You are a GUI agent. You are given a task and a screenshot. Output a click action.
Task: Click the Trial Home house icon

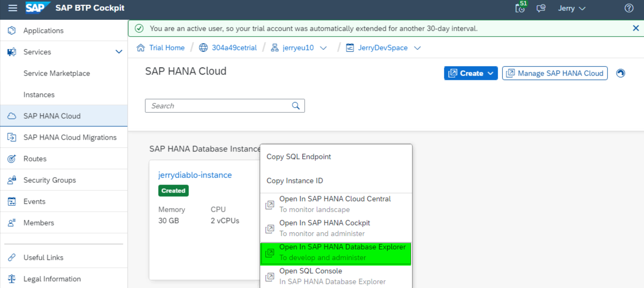click(141, 48)
